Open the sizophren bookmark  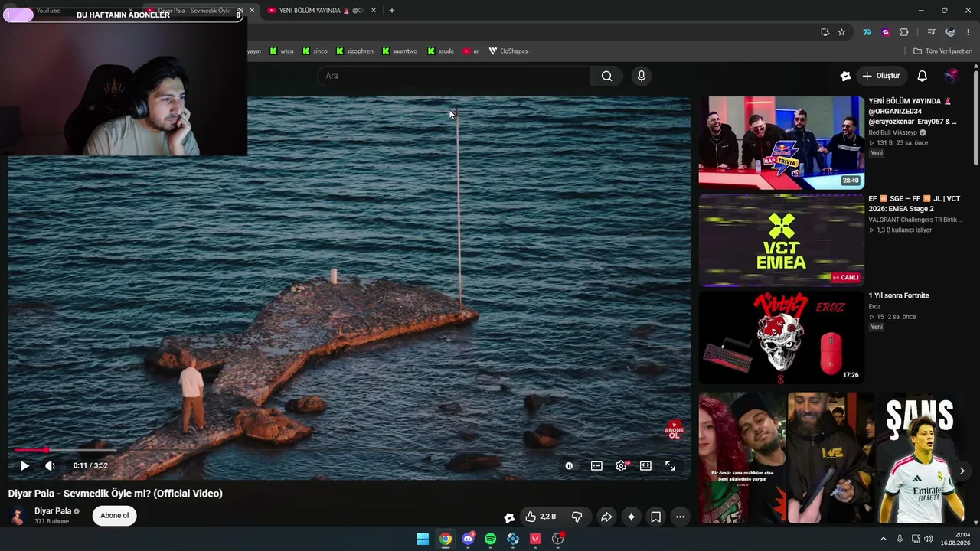coord(354,51)
